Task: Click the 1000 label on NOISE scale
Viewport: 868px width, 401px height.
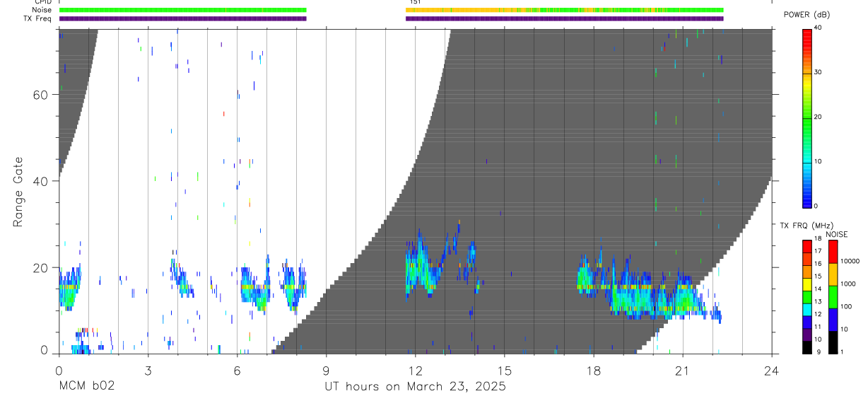Action: [848, 284]
